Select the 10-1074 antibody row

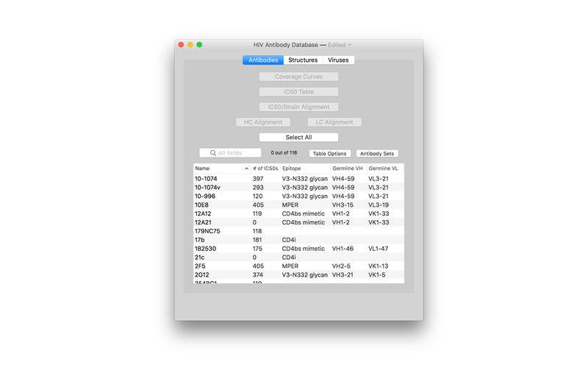(298, 179)
